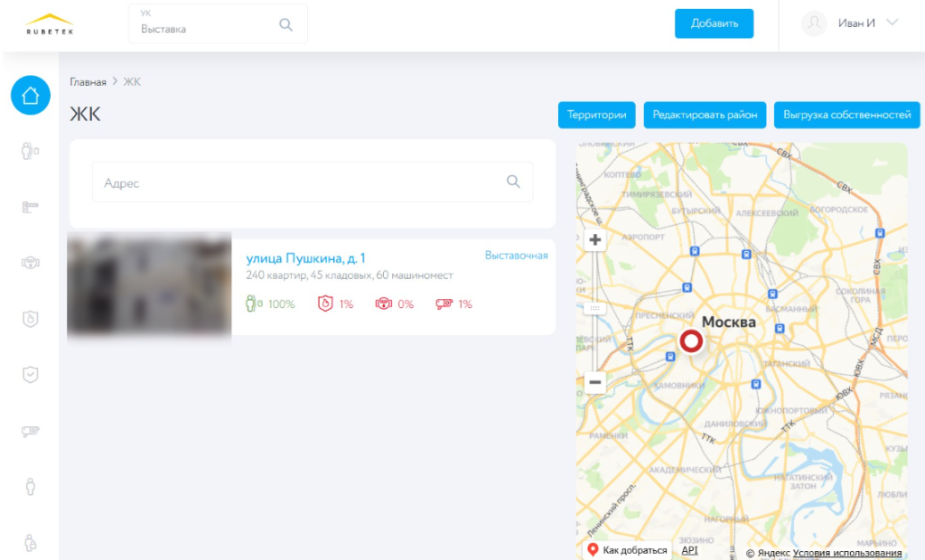Click the Адрес search input field
925x560 pixels.
(x=298, y=182)
